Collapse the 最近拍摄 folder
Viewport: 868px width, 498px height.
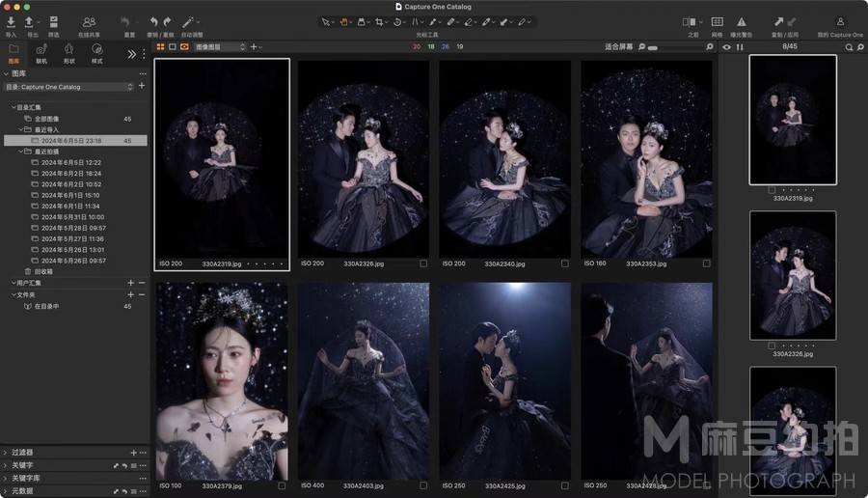21,152
